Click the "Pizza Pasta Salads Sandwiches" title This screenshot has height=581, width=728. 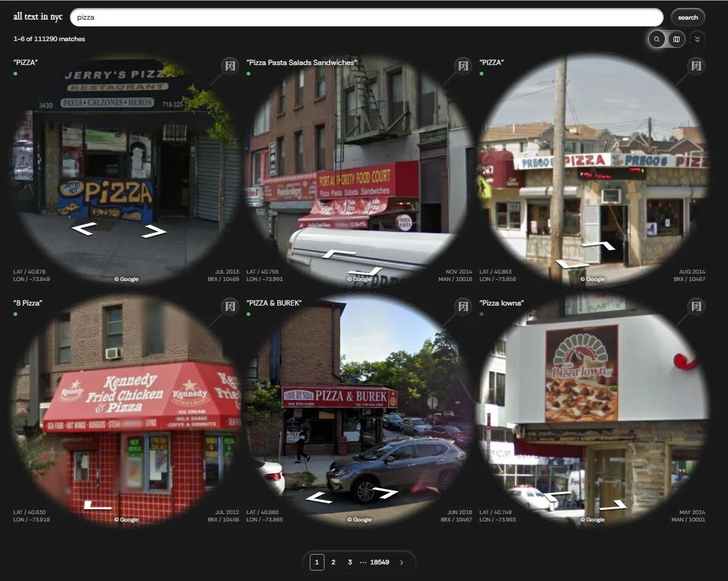pos(302,62)
